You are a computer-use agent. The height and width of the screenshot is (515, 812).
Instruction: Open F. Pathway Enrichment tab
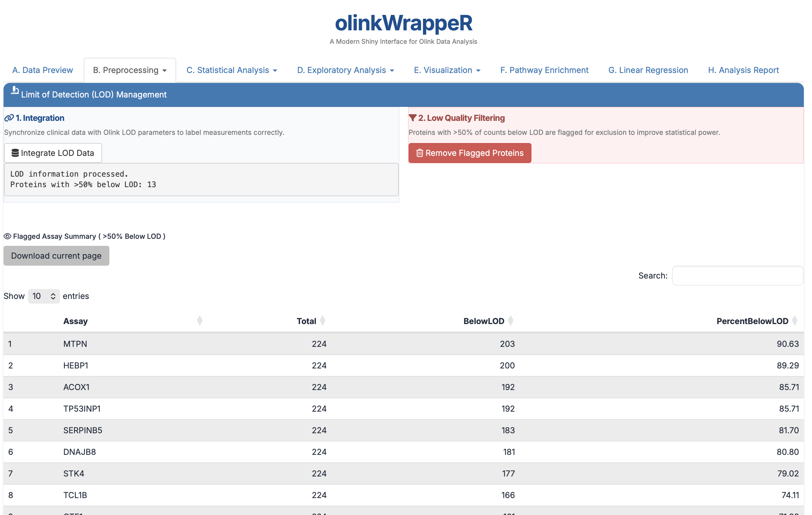coord(544,70)
